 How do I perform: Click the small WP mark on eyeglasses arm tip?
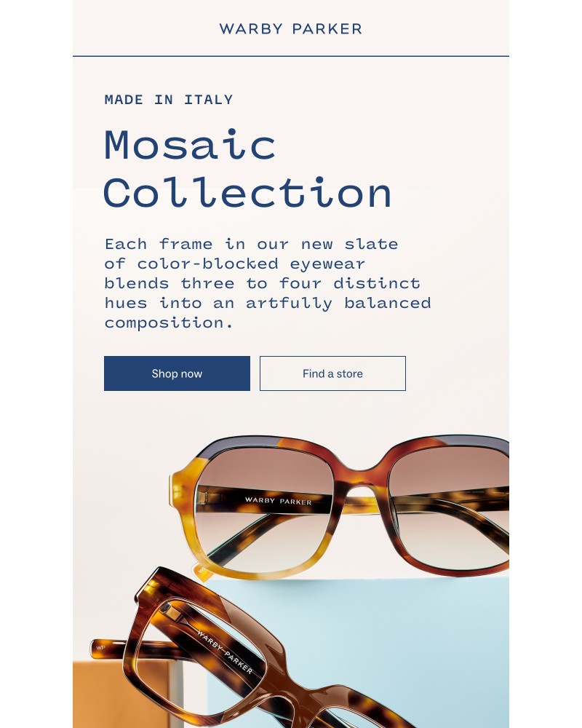coord(100,647)
